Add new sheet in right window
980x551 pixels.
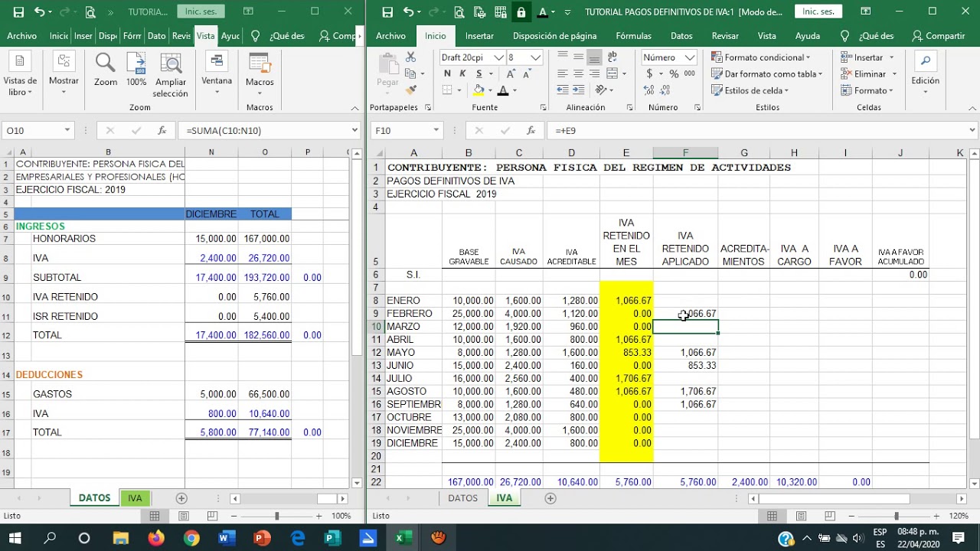pos(550,498)
